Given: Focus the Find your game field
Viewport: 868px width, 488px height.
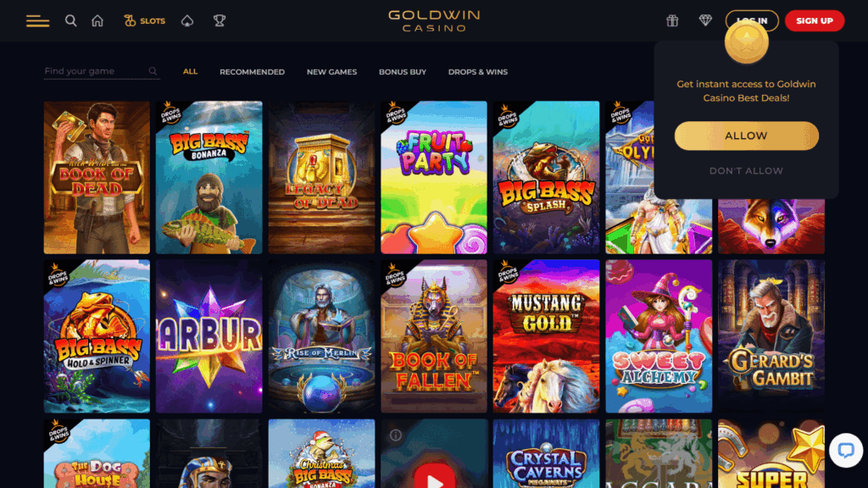Looking at the screenshot, I should 102,71.
